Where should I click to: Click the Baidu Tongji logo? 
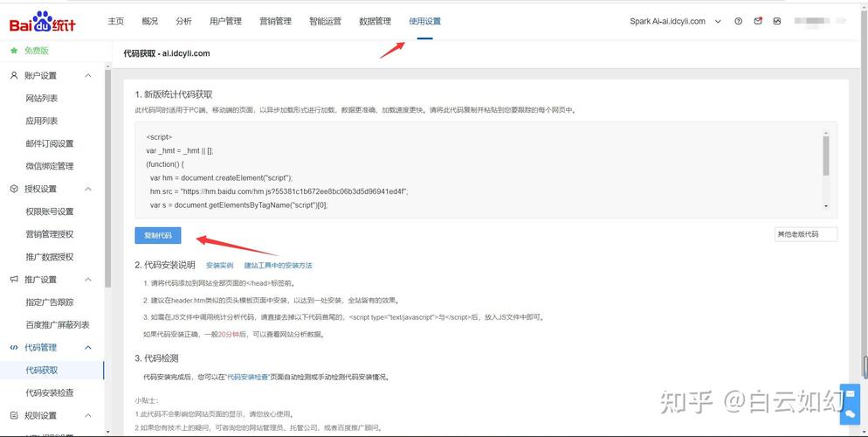point(42,24)
